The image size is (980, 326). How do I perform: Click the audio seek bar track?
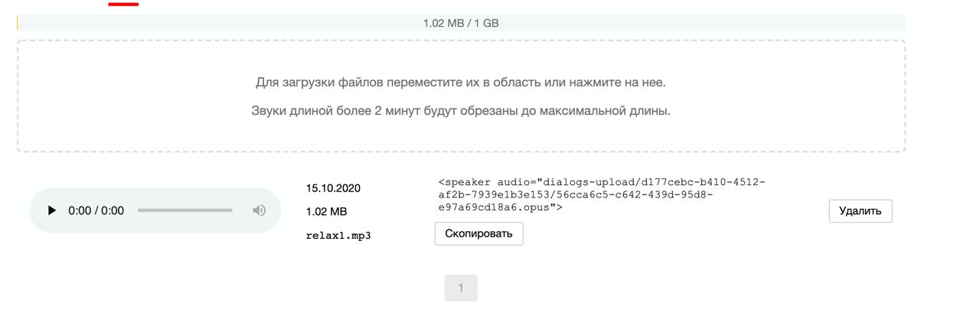point(185,210)
